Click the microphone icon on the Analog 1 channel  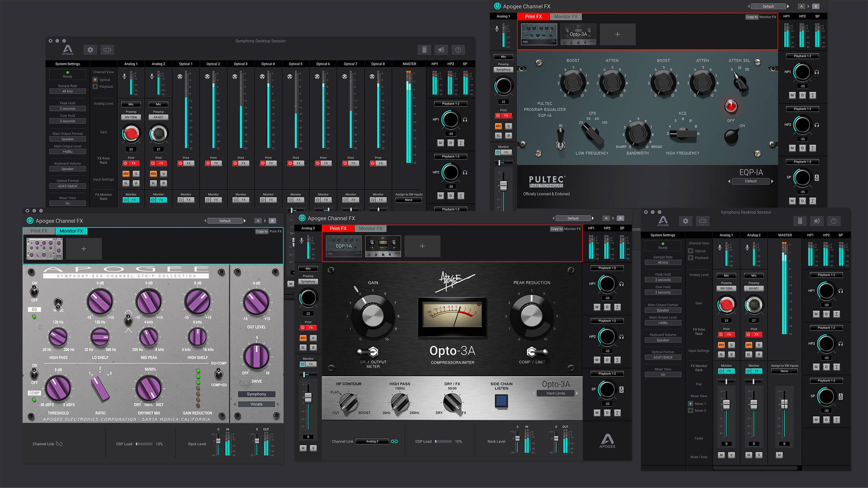[x=125, y=75]
